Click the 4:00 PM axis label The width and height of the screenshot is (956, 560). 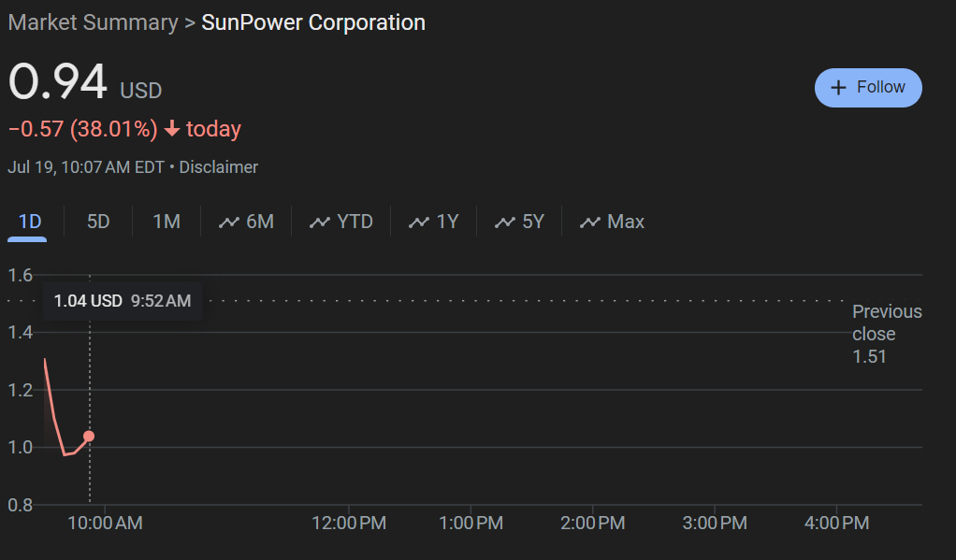pos(836,523)
